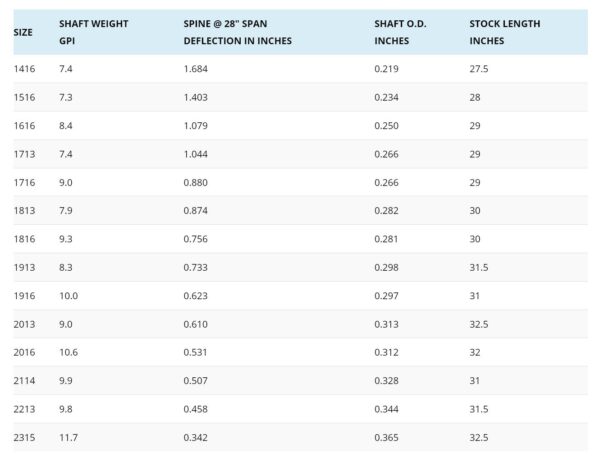
Task: Click spine deflection 0.874
Action: click(196, 210)
